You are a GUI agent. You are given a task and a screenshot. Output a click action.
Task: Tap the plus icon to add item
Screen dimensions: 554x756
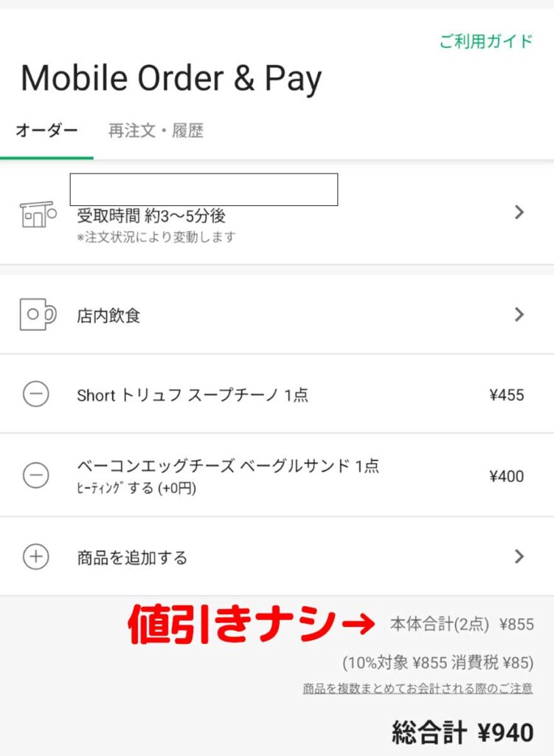(x=35, y=557)
